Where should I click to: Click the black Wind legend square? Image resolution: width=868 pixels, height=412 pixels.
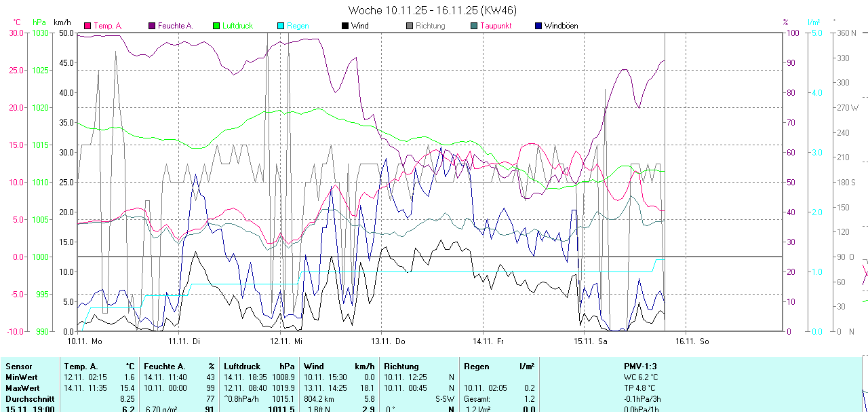tap(345, 26)
